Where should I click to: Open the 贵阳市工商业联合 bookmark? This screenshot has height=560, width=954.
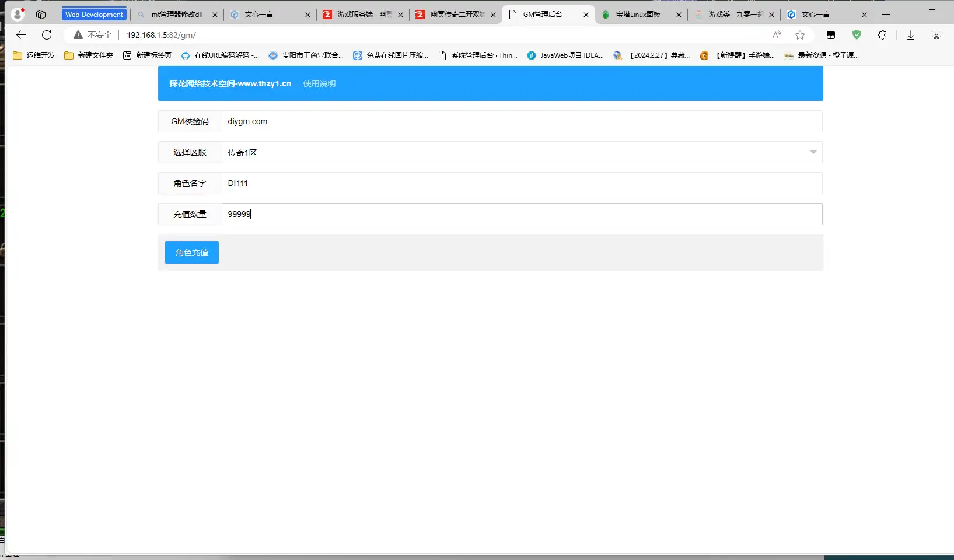pyautogui.click(x=306, y=55)
